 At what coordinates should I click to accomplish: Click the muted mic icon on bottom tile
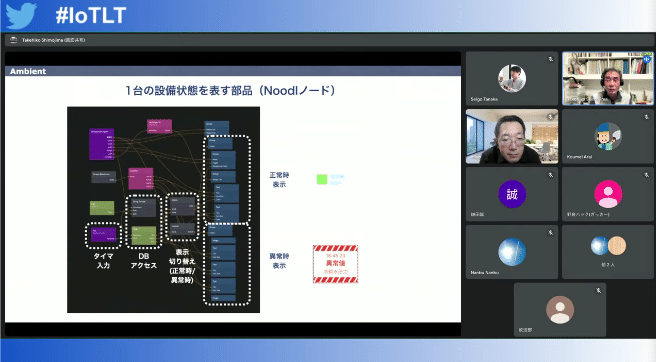point(599,290)
